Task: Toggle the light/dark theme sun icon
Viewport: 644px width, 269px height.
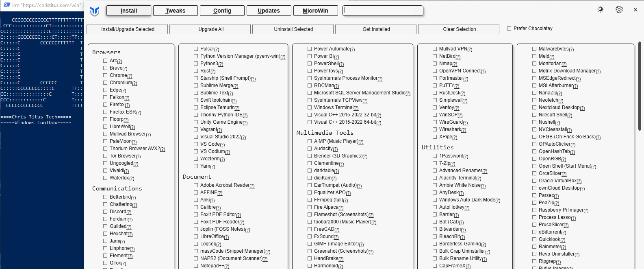Action: point(601,9)
